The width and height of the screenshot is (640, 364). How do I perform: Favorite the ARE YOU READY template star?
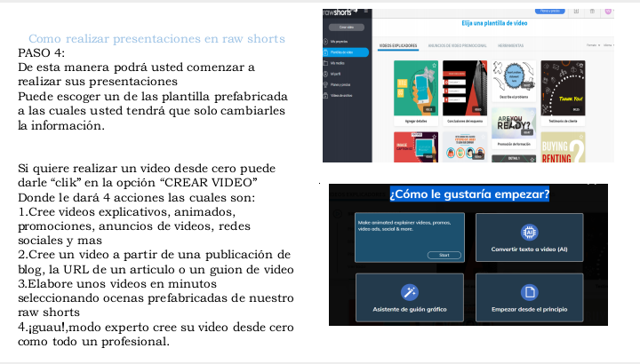(532, 112)
